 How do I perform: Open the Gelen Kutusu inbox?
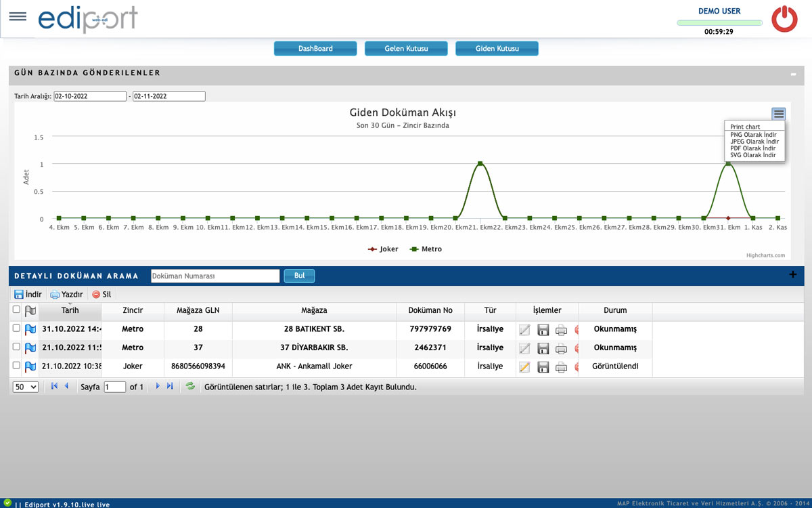(406, 49)
